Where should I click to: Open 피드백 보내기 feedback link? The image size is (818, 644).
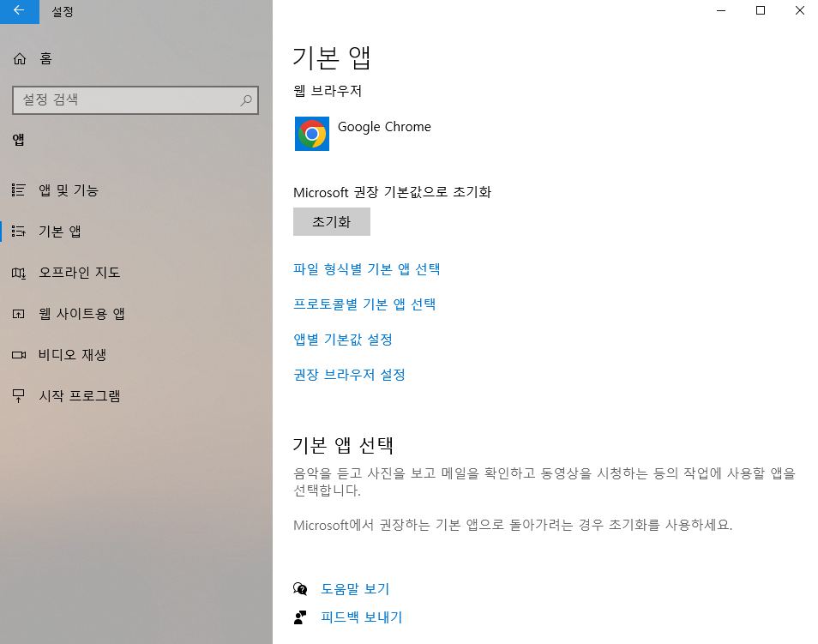(362, 617)
